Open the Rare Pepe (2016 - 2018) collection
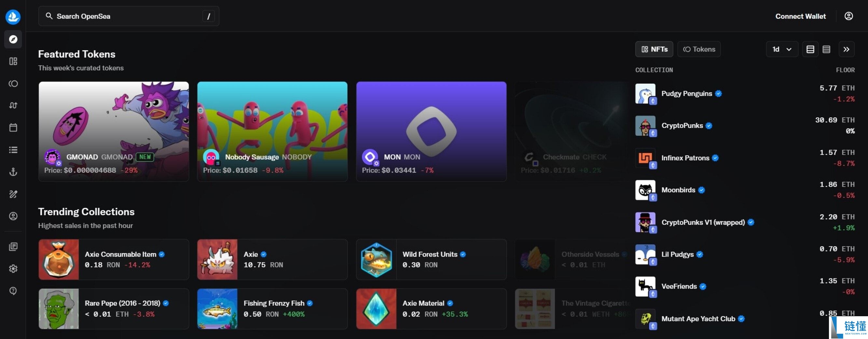Image resolution: width=868 pixels, height=339 pixels. point(114,309)
